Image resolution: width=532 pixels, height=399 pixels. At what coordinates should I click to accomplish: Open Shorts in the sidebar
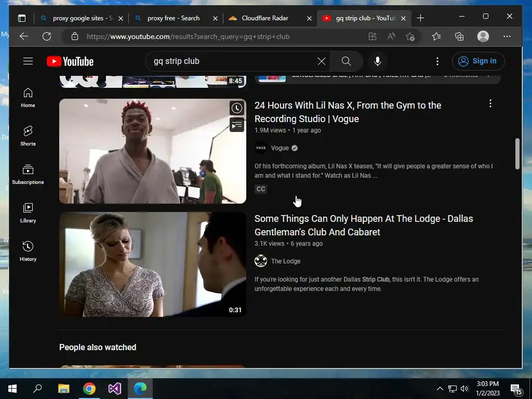pos(28,136)
